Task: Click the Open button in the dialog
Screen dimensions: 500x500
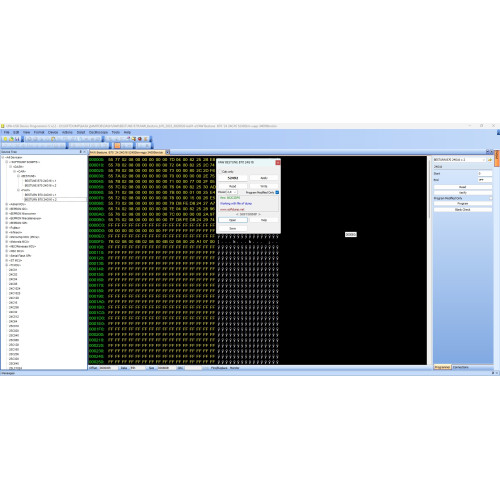Action: tap(233, 220)
